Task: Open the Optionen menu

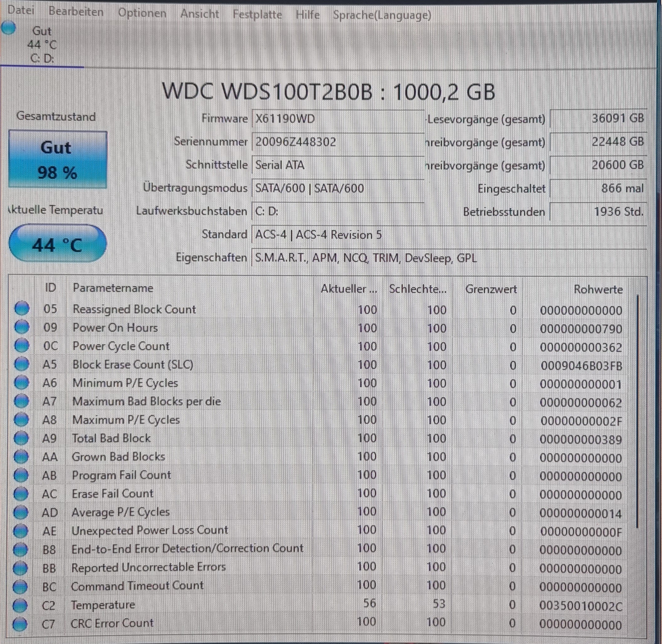Action: 142,13
